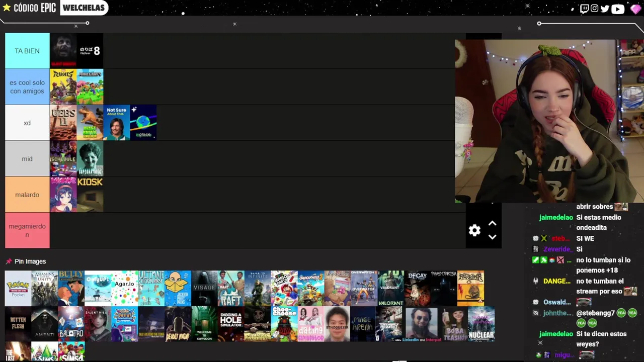
Task: Click the UEBS II image in the xd tier
Action: [x=63, y=123]
